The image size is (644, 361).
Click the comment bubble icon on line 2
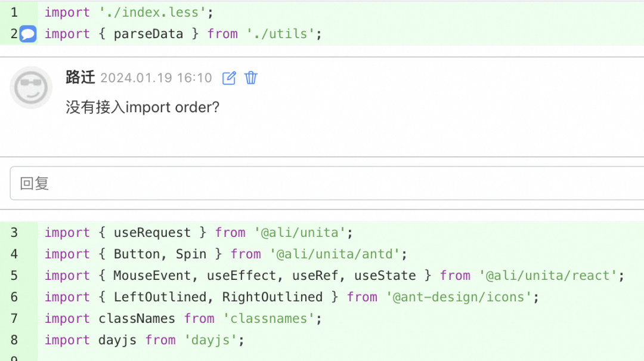(28, 34)
